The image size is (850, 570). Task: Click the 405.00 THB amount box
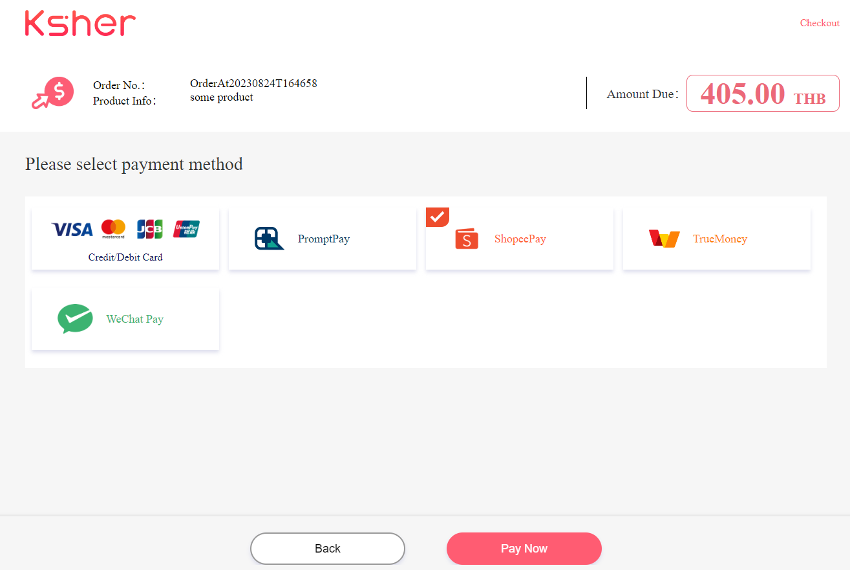pos(763,94)
